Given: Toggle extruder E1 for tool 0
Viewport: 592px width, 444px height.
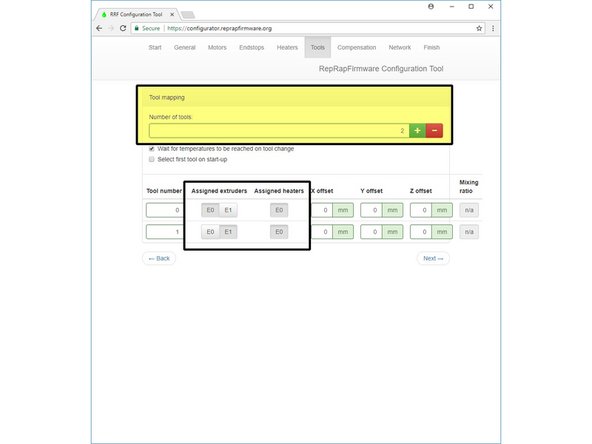Looking at the screenshot, I should (228, 210).
